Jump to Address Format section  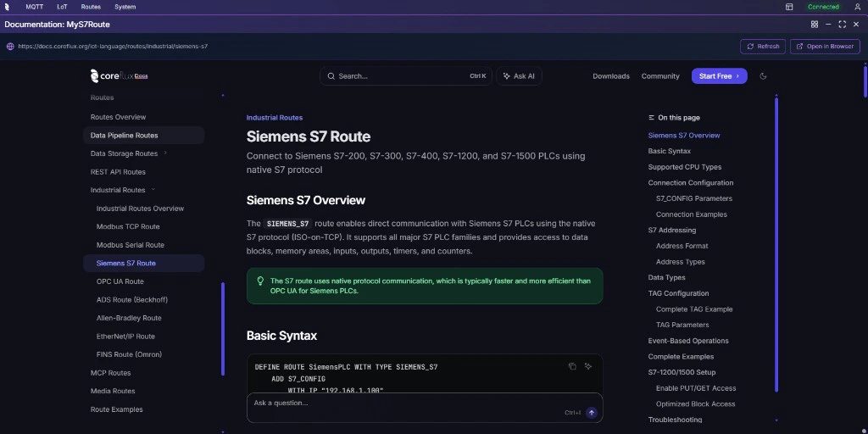[x=682, y=246]
